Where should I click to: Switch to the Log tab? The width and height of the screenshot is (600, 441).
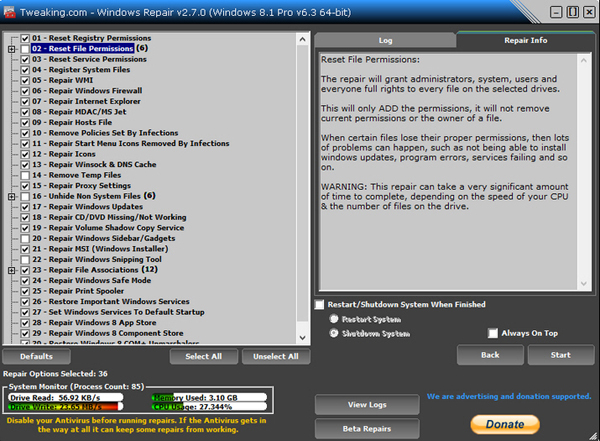tap(385, 40)
